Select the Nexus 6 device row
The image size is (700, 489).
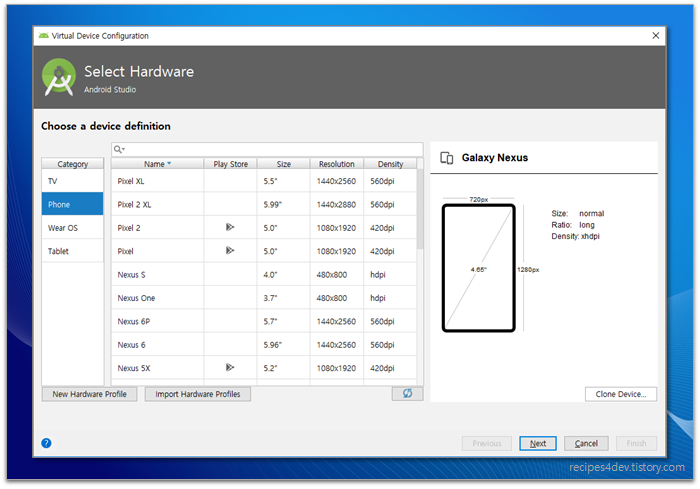pos(264,344)
